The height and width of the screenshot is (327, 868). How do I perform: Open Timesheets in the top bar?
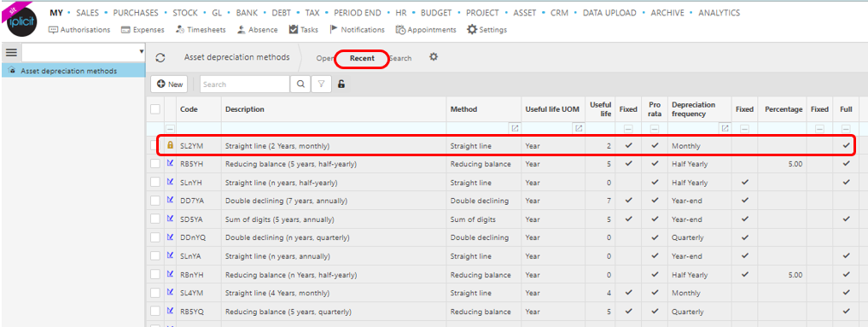pos(201,30)
